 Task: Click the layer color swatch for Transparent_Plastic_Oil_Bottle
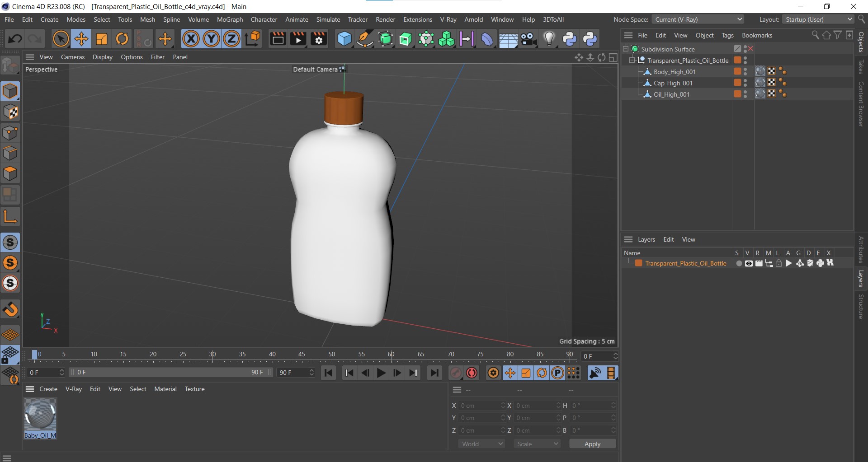(639, 264)
